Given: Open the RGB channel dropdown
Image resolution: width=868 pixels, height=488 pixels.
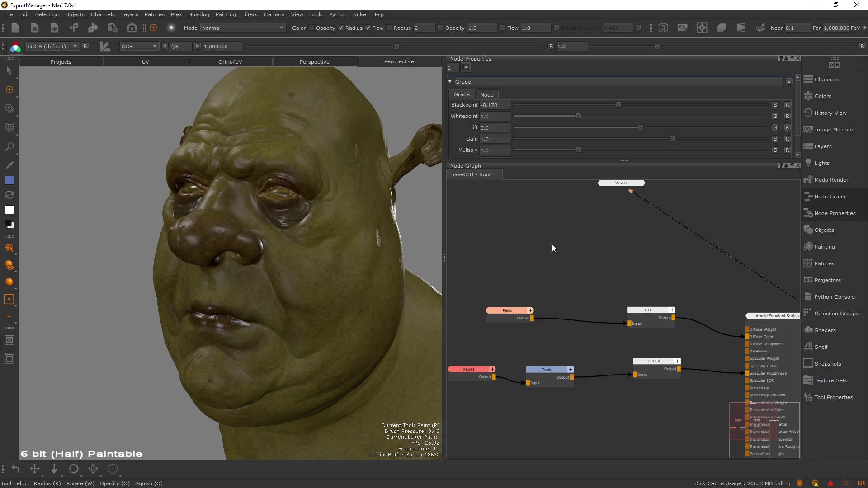Looking at the screenshot, I should click(x=139, y=47).
